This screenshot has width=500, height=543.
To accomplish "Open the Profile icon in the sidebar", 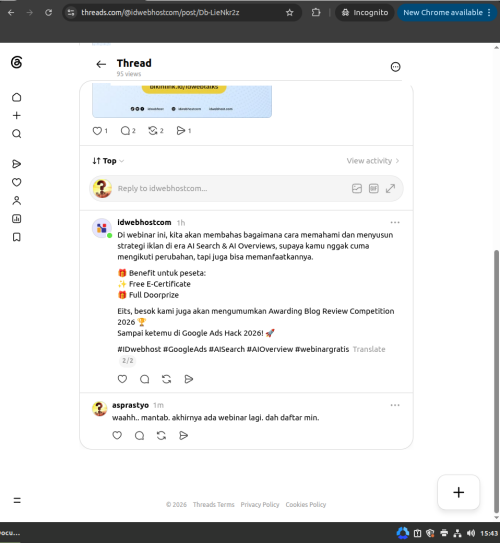I will (17, 201).
